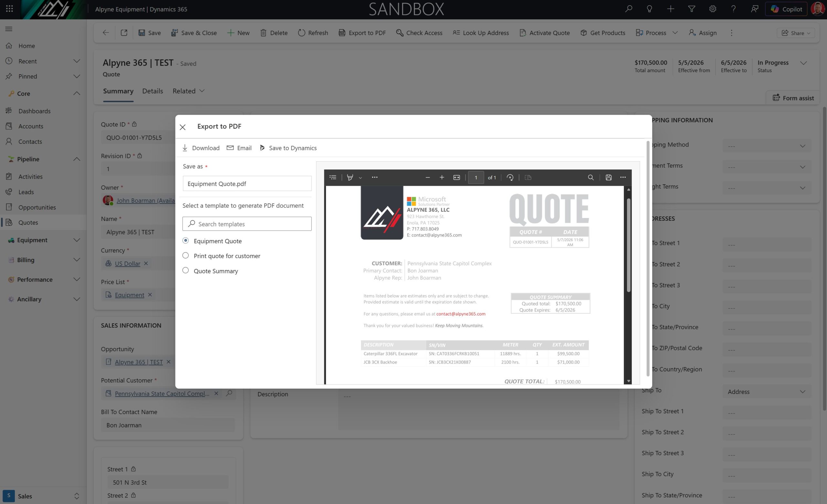The image size is (827, 504).
Task: Select the Equipment Quote template
Action: tap(186, 241)
